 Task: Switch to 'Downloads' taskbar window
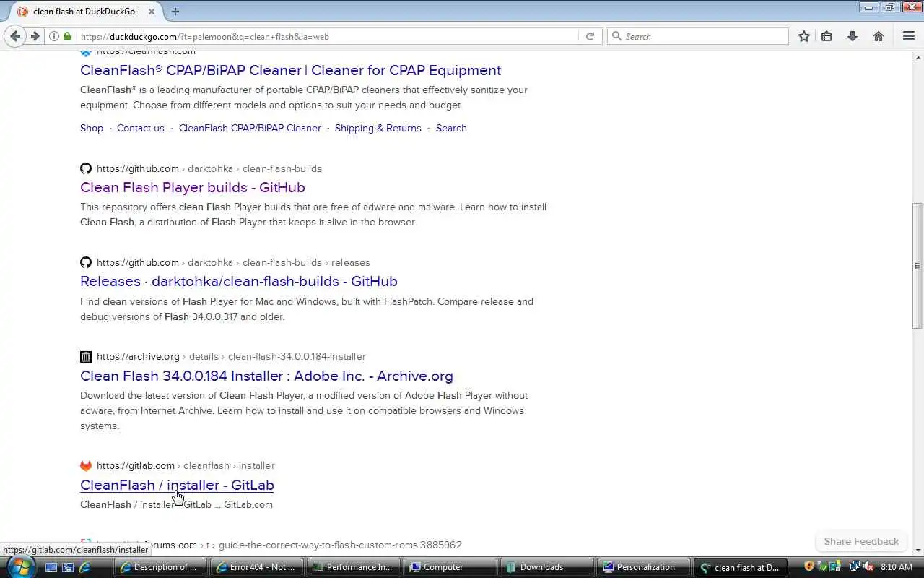tap(545, 567)
